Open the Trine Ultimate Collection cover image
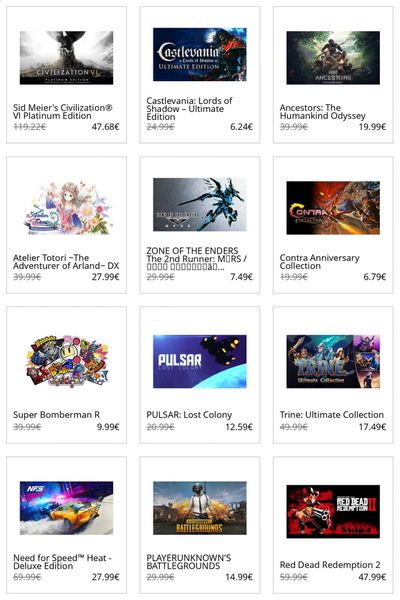 (333, 362)
